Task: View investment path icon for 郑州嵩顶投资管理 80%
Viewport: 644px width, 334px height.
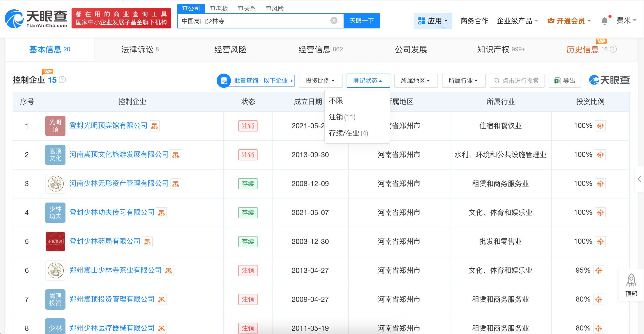Action: [599, 299]
